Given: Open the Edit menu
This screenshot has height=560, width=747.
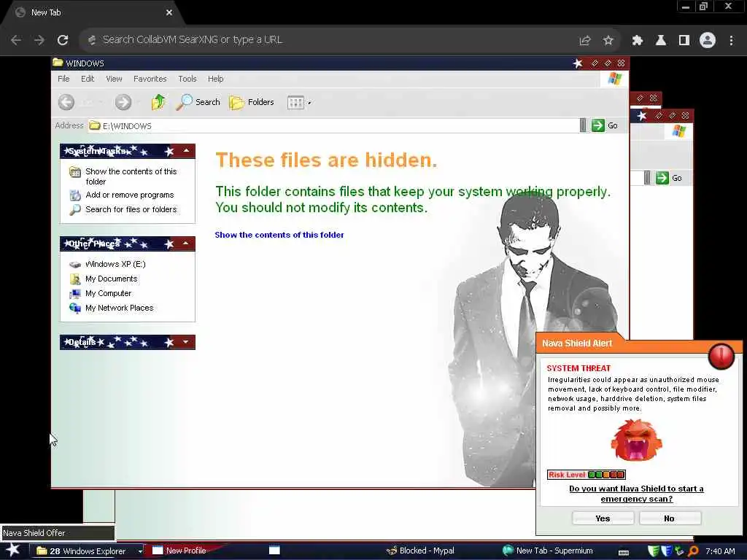Looking at the screenshot, I should point(88,79).
